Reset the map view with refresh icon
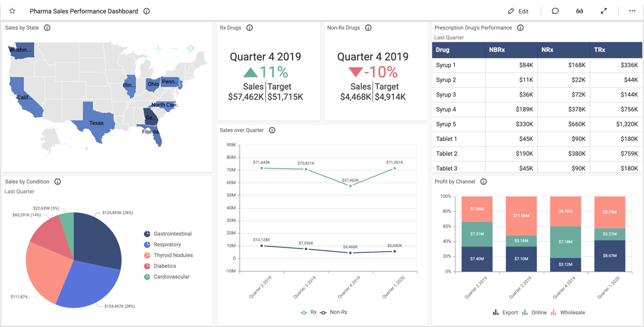The image size is (644, 327). click(190, 49)
